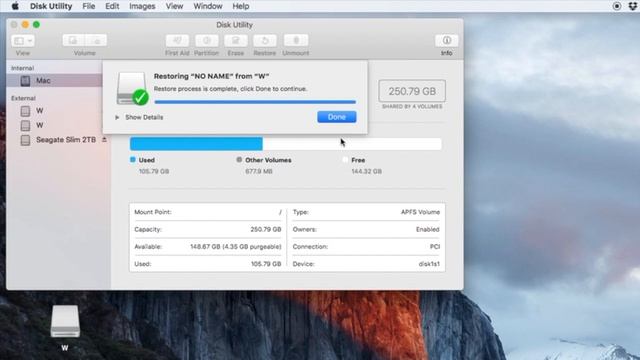The height and width of the screenshot is (360, 640).
Task: Click the Connection PCI row
Action: (366, 247)
